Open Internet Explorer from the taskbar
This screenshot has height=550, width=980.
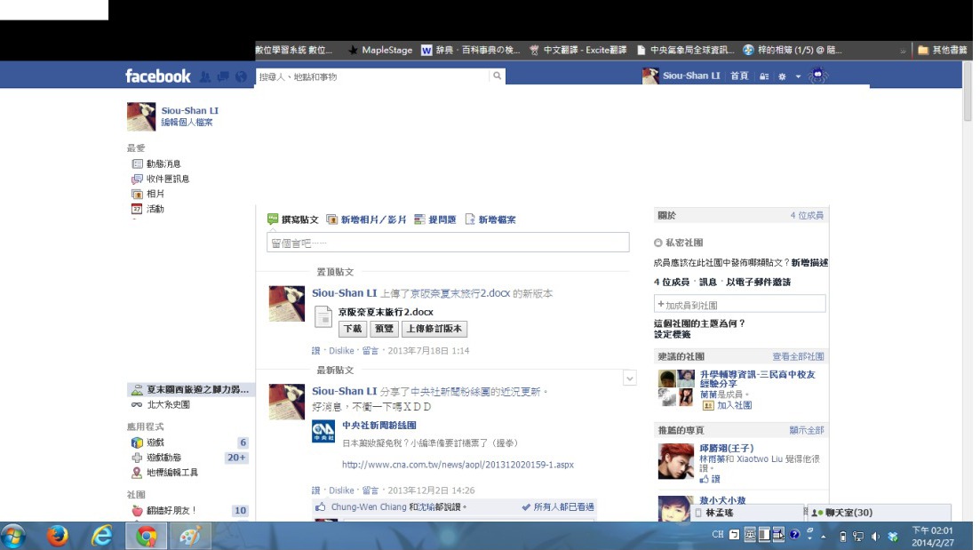[x=102, y=536]
